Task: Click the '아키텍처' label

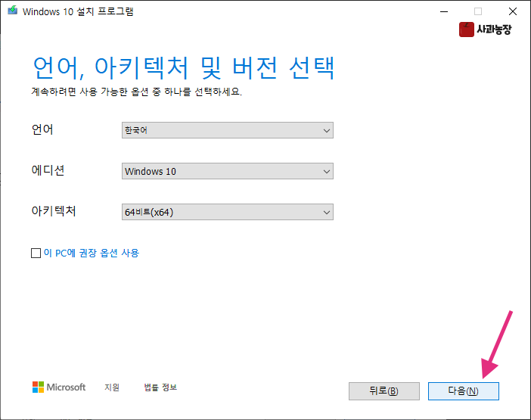Action: pos(54,211)
